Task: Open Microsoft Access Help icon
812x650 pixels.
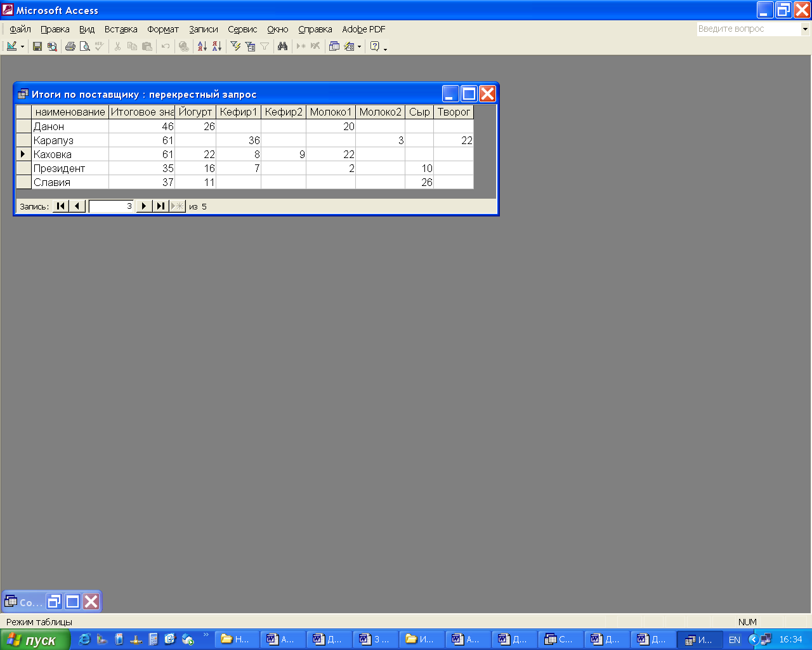Action: [x=374, y=46]
